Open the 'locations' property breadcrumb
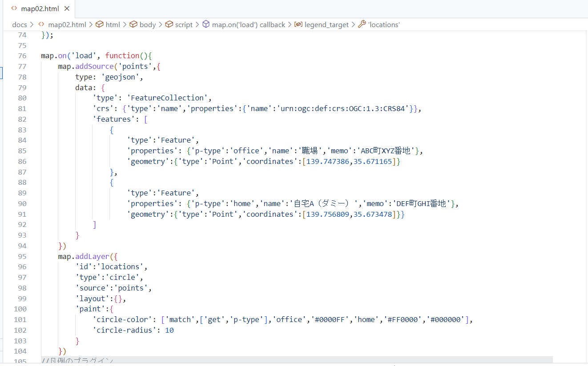The image size is (588, 366). tap(384, 25)
